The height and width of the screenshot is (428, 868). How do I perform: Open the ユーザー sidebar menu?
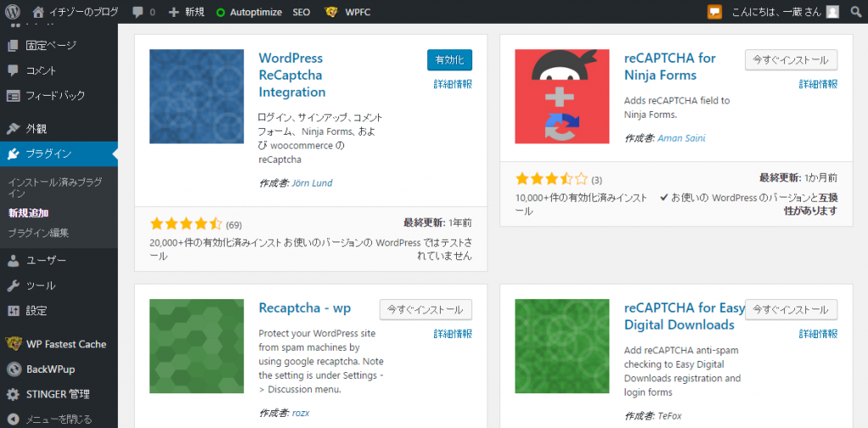tap(46, 261)
